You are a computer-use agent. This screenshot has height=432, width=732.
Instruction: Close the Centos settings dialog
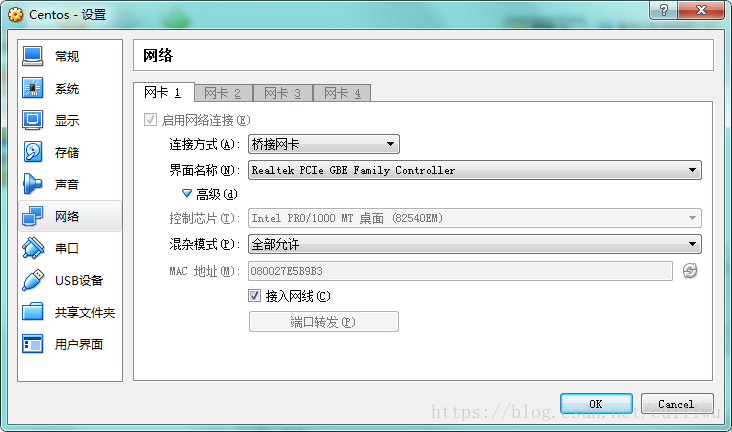(701, 10)
